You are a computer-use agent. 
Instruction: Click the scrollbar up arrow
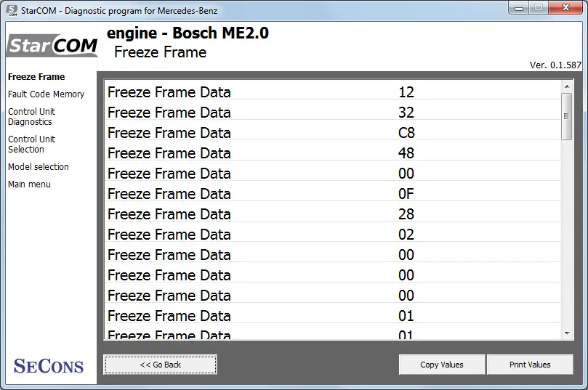click(x=567, y=86)
